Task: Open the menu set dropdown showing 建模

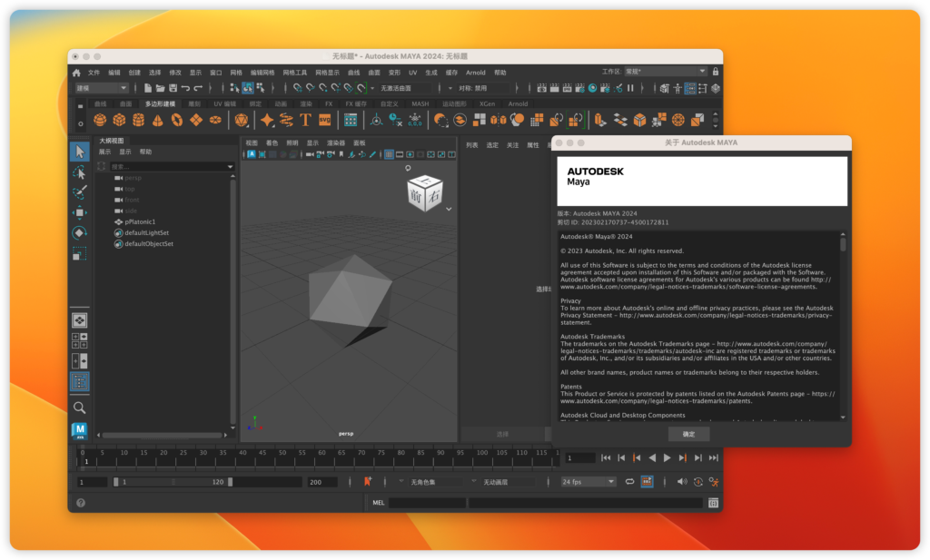Action: [100, 87]
